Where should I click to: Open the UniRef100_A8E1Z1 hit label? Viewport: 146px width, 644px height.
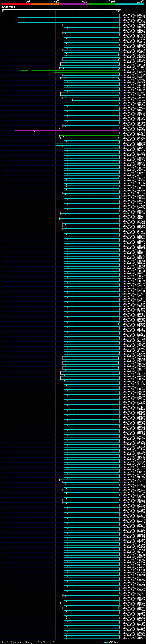[x=134, y=500]
